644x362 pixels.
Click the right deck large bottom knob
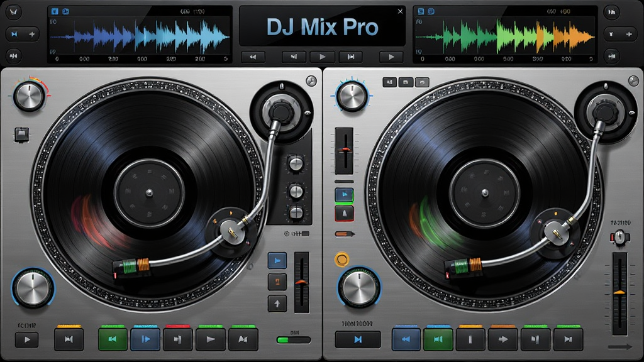click(x=359, y=287)
